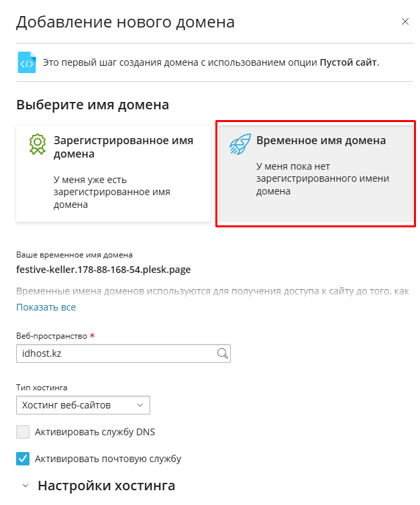Click the "Настройки хостинга" section heading
This screenshot has width=420, height=505.
[x=106, y=486]
